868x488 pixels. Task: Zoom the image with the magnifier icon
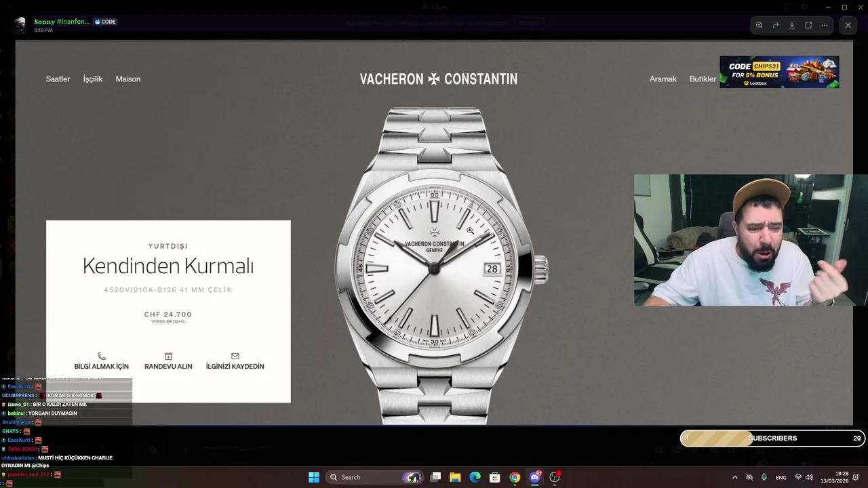click(759, 25)
